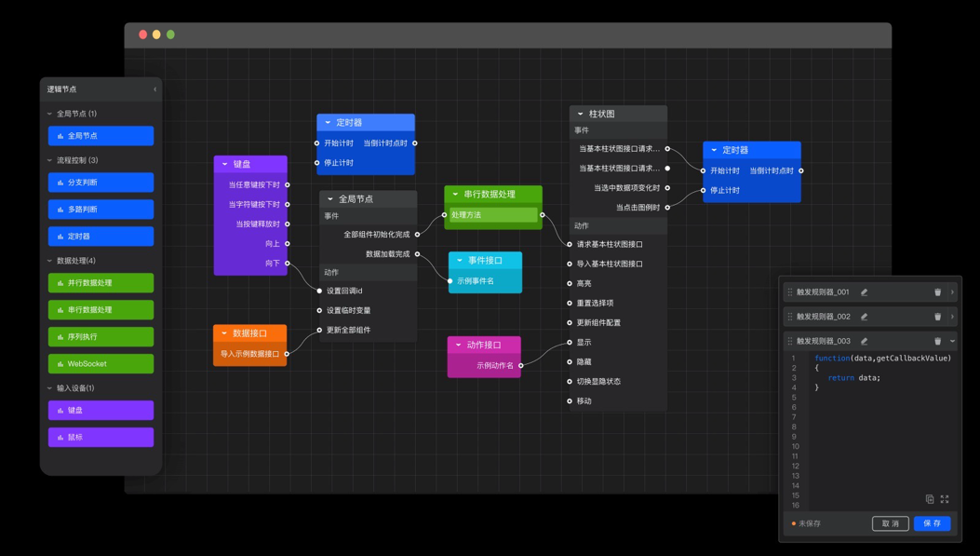Image resolution: width=980 pixels, height=556 pixels.
Task: Click the 设置回调id input port
Action: tap(319, 291)
